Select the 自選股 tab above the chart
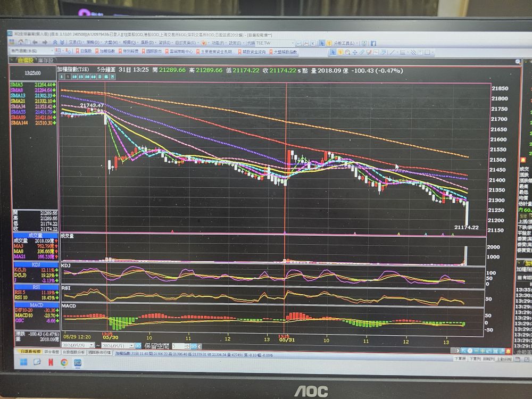The width and height of the screenshot is (532, 399). pyautogui.click(x=26, y=61)
